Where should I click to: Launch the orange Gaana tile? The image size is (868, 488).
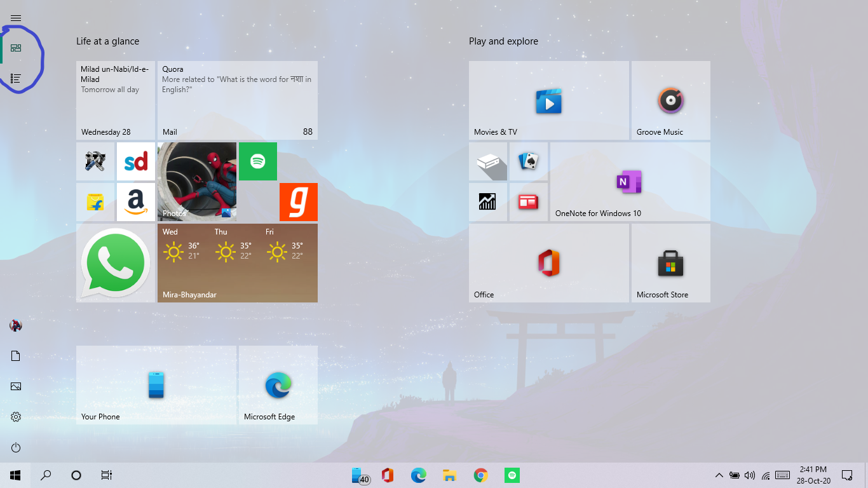coord(299,202)
